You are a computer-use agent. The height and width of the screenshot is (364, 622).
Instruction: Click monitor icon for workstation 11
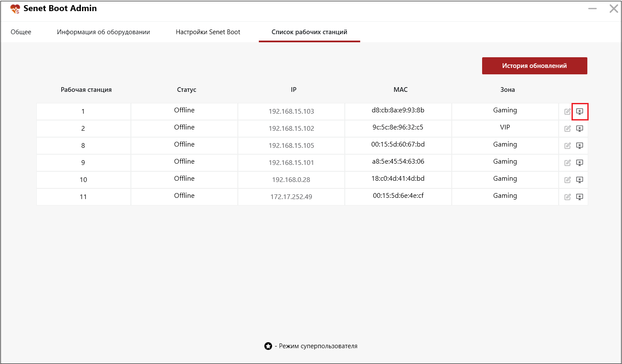(x=580, y=197)
